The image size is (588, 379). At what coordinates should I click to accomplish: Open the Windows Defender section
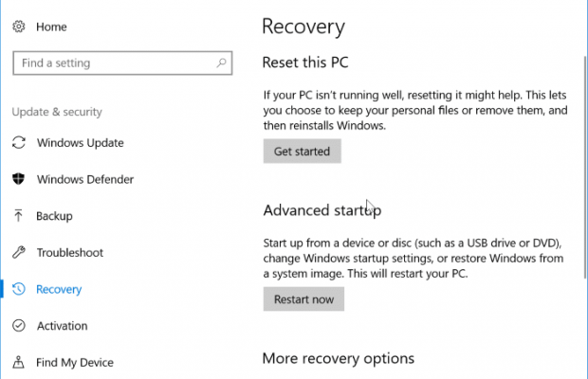84,179
